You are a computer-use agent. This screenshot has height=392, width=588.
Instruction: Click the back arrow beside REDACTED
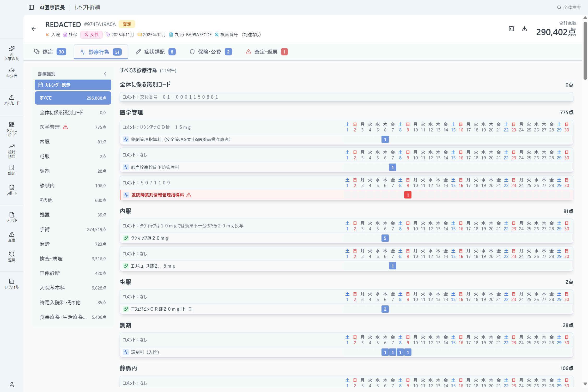(34, 29)
